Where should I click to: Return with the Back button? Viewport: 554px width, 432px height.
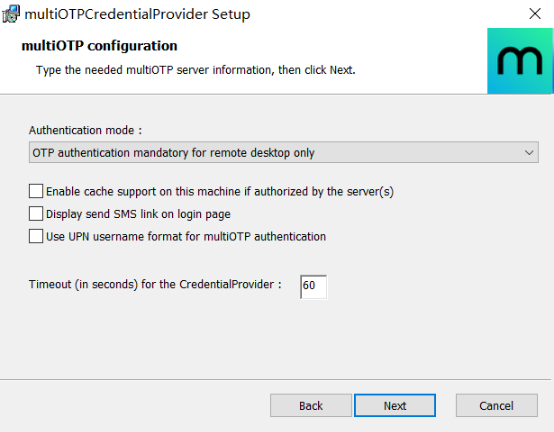click(311, 406)
